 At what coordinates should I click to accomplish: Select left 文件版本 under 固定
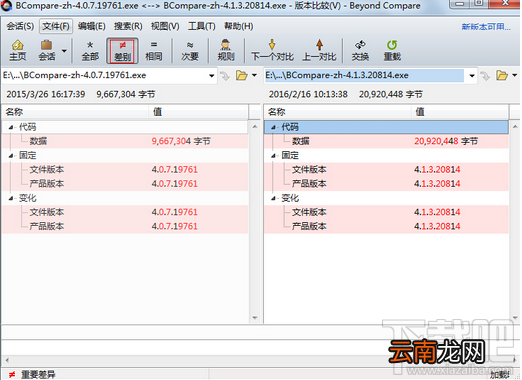coord(125,170)
